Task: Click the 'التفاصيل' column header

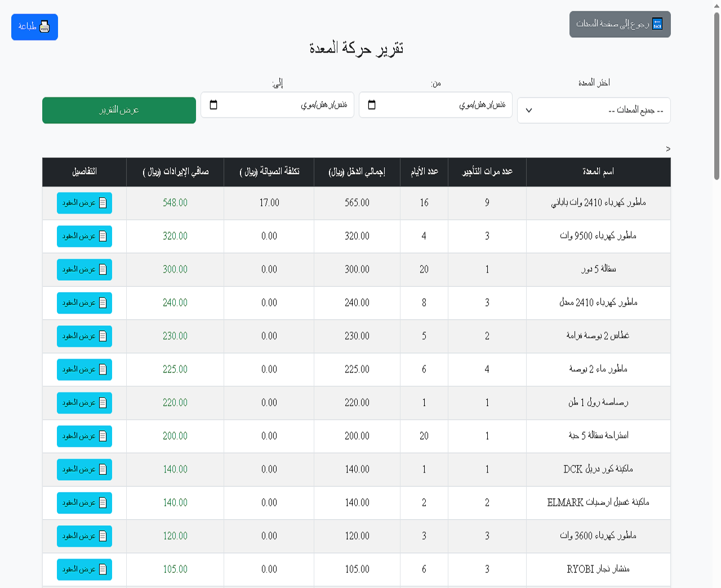Action: (84, 172)
